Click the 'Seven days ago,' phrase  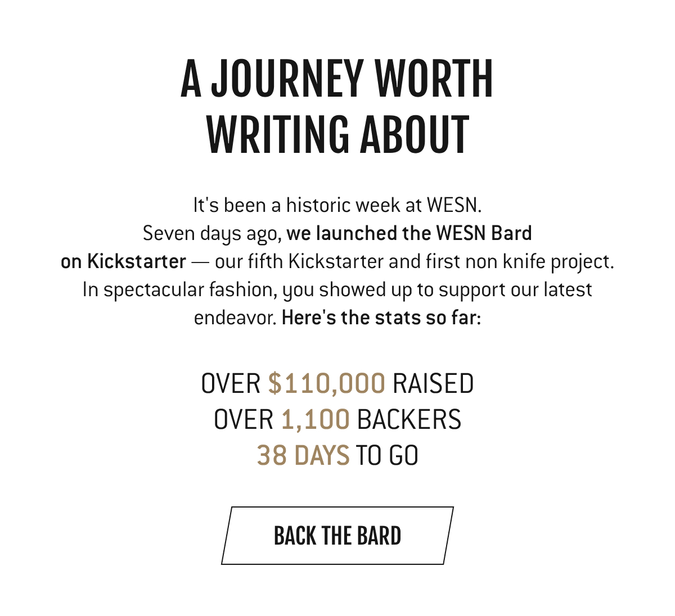tap(212, 233)
